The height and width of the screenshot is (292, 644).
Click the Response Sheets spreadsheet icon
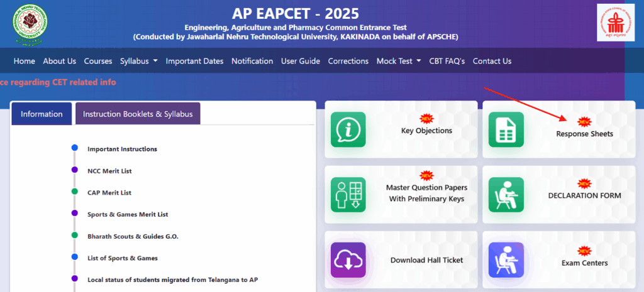pos(506,129)
